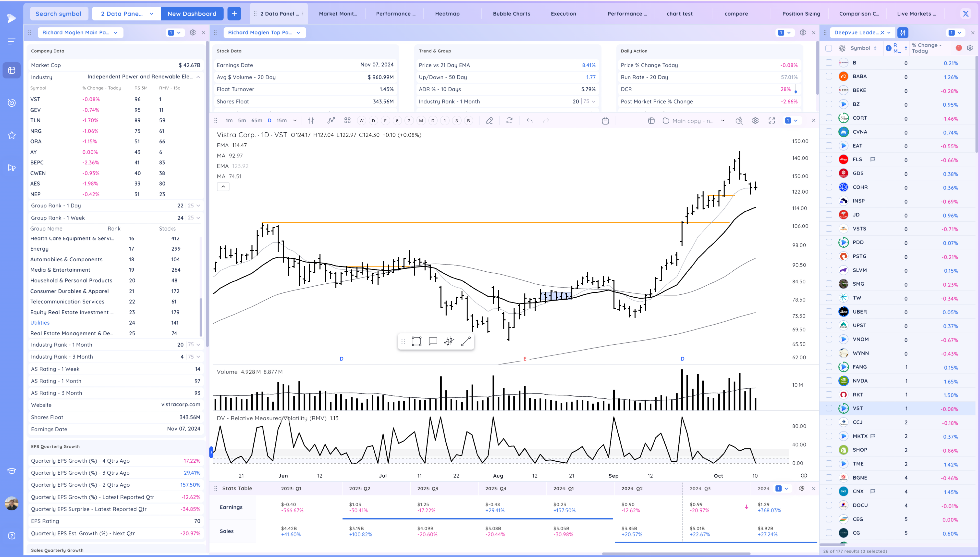
Task: Click the Search symbol input field
Action: 59,14
